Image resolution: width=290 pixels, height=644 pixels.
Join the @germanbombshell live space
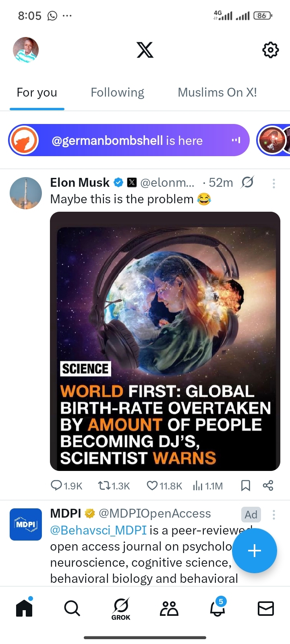tap(129, 140)
